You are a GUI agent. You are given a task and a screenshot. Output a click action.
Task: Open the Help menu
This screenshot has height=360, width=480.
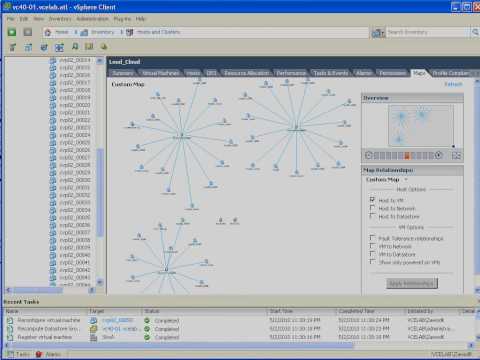click(141, 19)
